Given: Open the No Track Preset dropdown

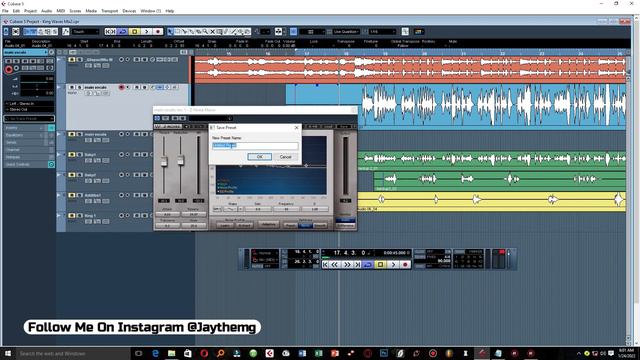Looking at the screenshot, I should click(29, 118).
